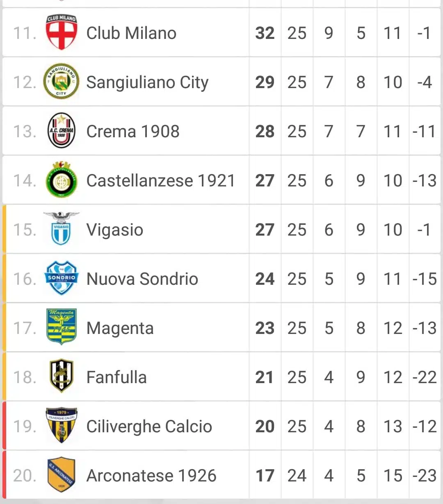The height and width of the screenshot is (504, 443).
Task: Select the Crema 1908 club badge
Action: pyautogui.click(x=61, y=131)
